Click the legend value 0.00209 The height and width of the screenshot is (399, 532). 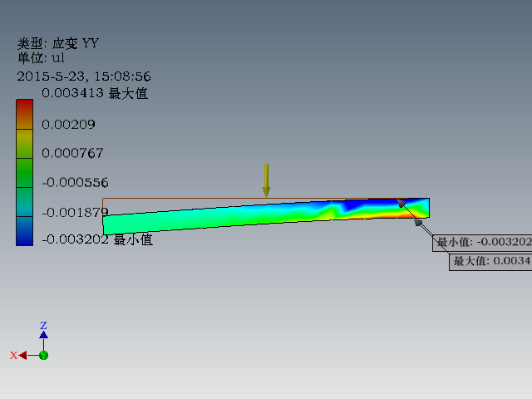click(x=68, y=125)
